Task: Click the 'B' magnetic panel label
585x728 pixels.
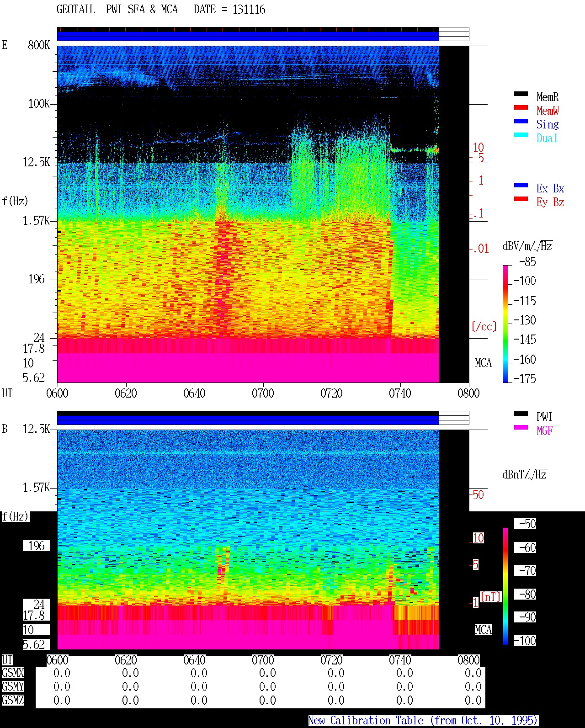Action: [5, 429]
